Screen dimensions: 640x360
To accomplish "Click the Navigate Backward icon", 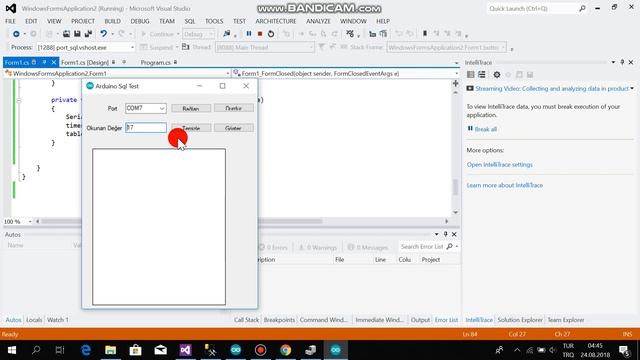I will coord(16,34).
